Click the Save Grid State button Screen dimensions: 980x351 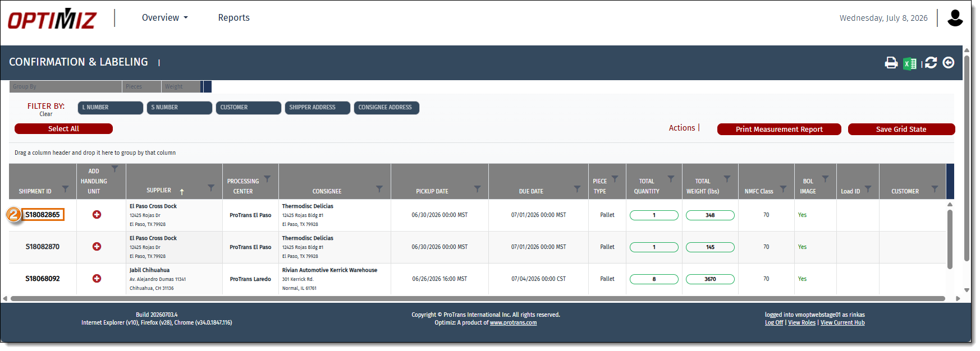pyautogui.click(x=901, y=130)
